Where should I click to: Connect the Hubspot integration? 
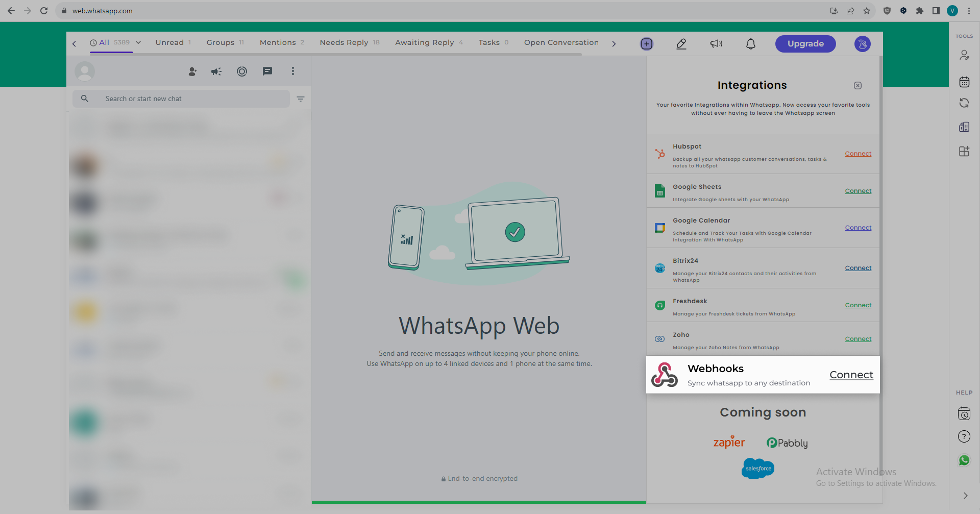click(x=858, y=154)
